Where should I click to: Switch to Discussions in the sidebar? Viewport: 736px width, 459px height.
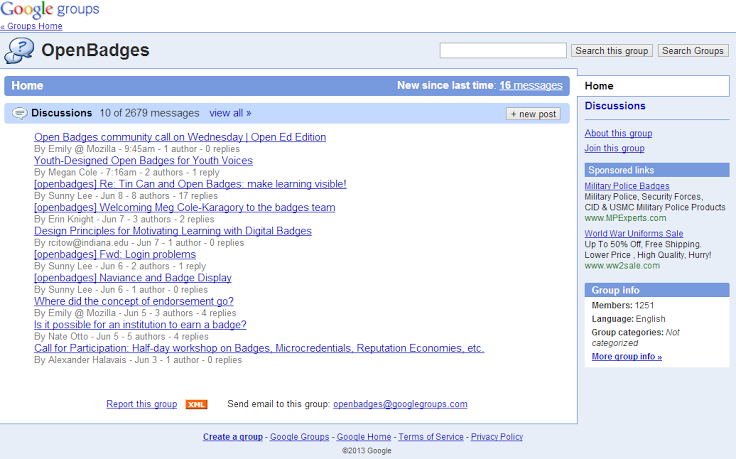click(615, 106)
